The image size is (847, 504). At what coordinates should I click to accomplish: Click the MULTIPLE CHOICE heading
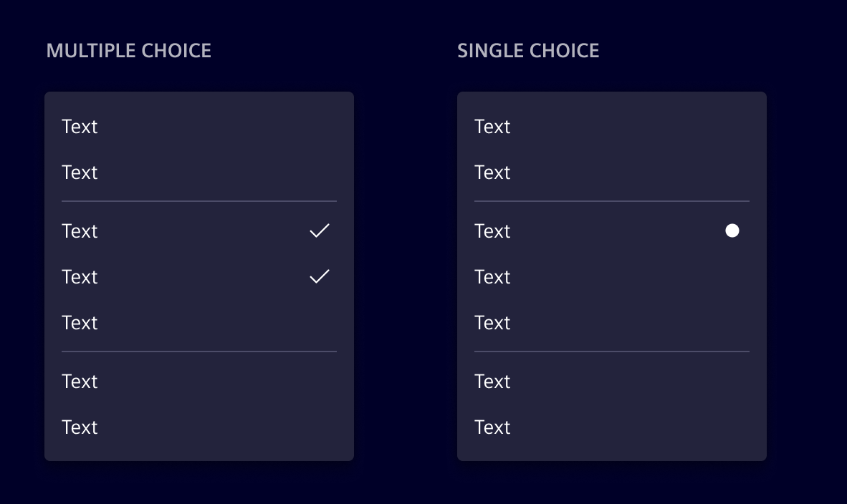pyautogui.click(x=129, y=51)
